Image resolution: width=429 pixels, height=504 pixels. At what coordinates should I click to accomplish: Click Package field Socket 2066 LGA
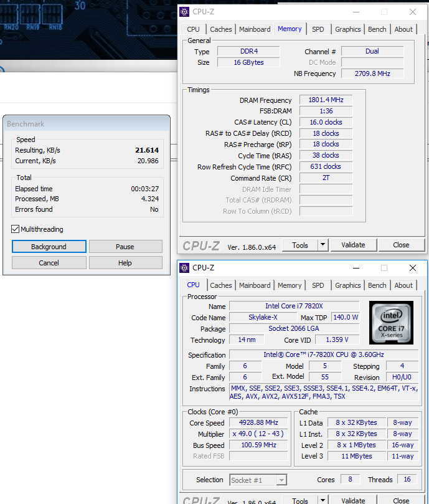tap(295, 328)
